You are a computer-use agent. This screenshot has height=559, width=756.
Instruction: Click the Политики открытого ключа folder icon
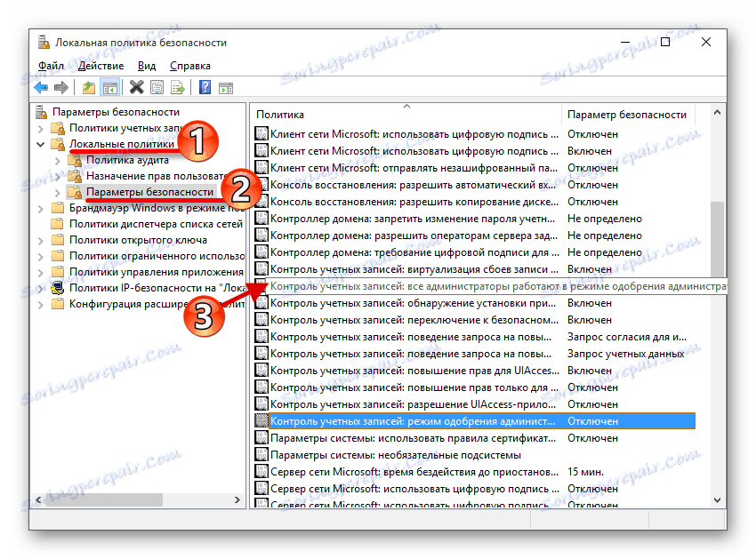pyautogui.click(x=58, y=240)
